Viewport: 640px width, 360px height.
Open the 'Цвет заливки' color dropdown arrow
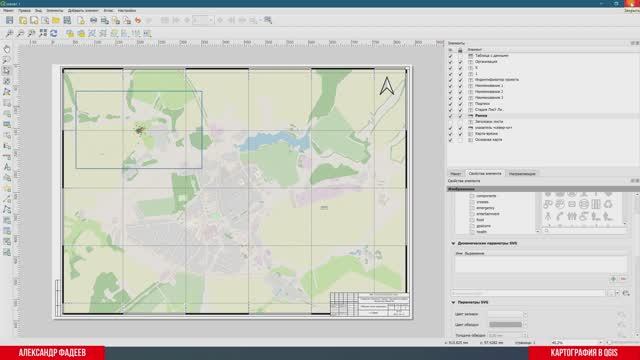[x=525, y=314]
